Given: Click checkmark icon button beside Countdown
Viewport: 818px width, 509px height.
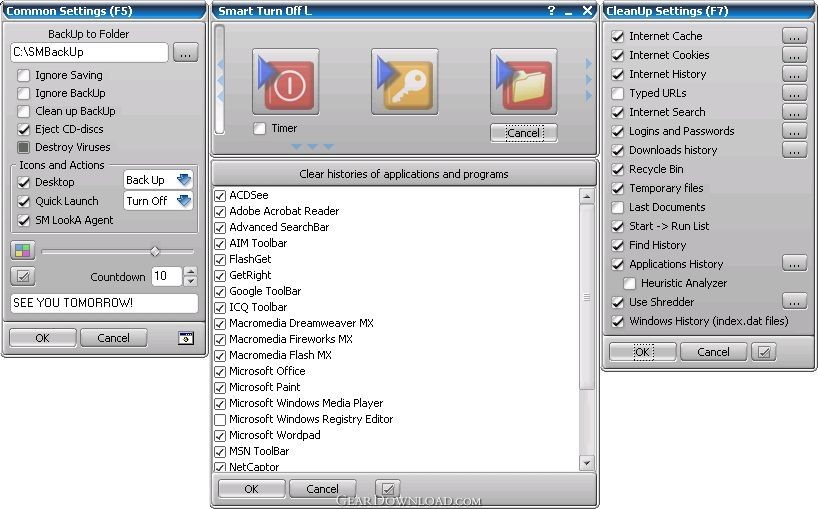Looking at the screenshot, I should click(23, 276).
